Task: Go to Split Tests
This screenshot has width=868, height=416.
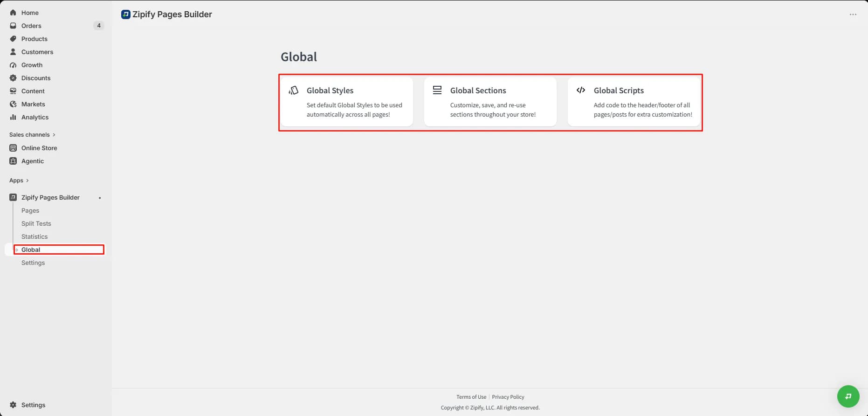Action: coord(36,223)
